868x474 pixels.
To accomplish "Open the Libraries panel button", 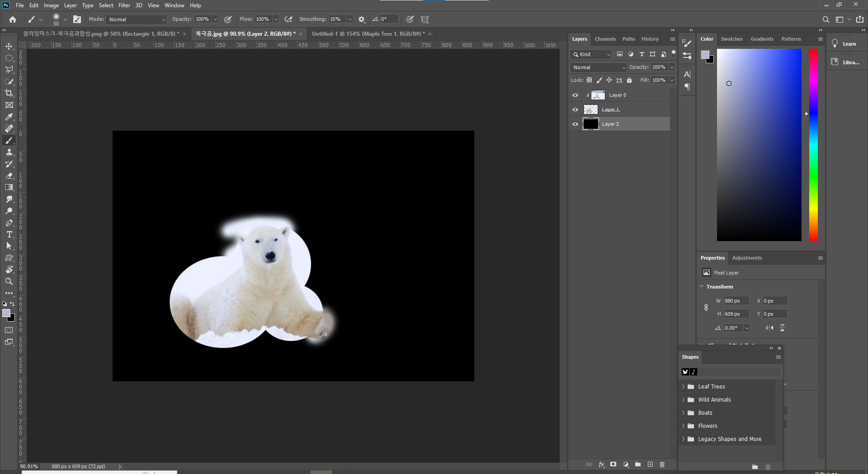I will point(844,62).
